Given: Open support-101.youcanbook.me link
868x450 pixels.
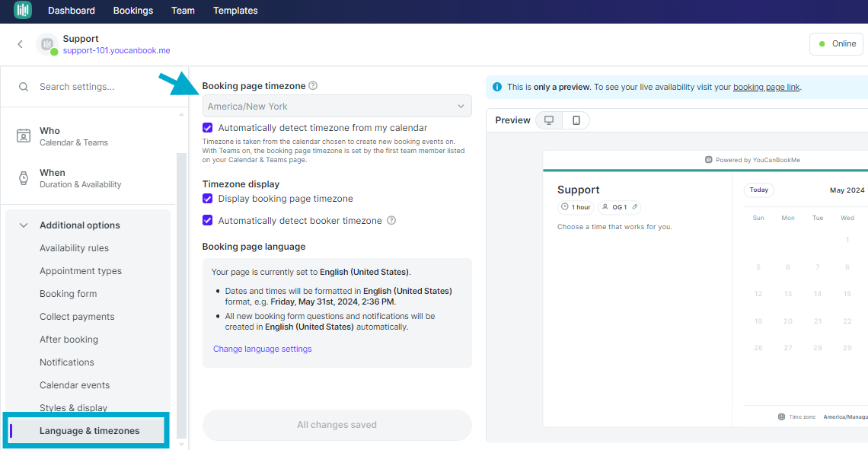Looking at the screenshot, I should tap(116, 50).
